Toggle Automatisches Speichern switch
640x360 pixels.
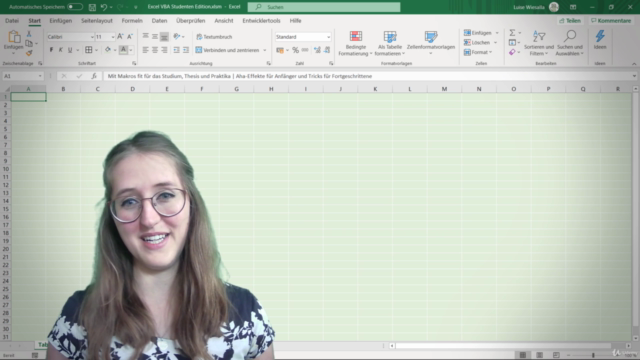[x=75, y=7]
